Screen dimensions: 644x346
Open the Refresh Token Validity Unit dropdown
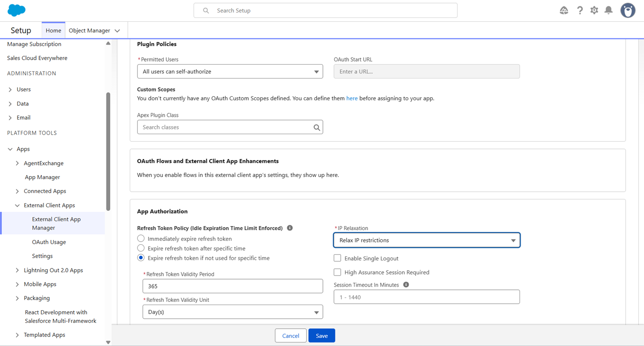233,312
